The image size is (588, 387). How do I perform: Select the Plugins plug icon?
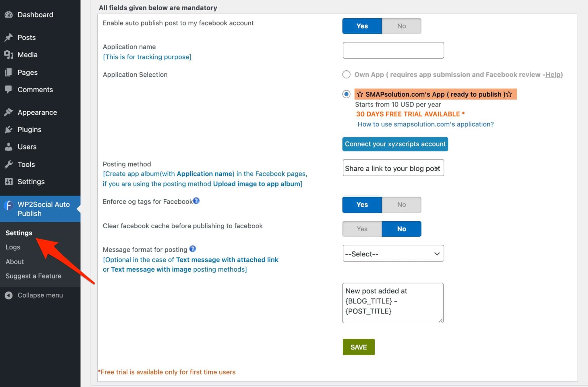click(9, 129)
